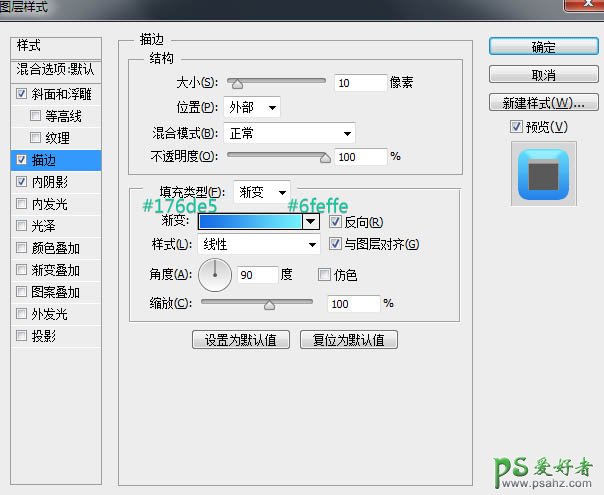This screenshot has width=604, height=495.
Task: Click the 确定 confirm button
Action: point(544,47)
